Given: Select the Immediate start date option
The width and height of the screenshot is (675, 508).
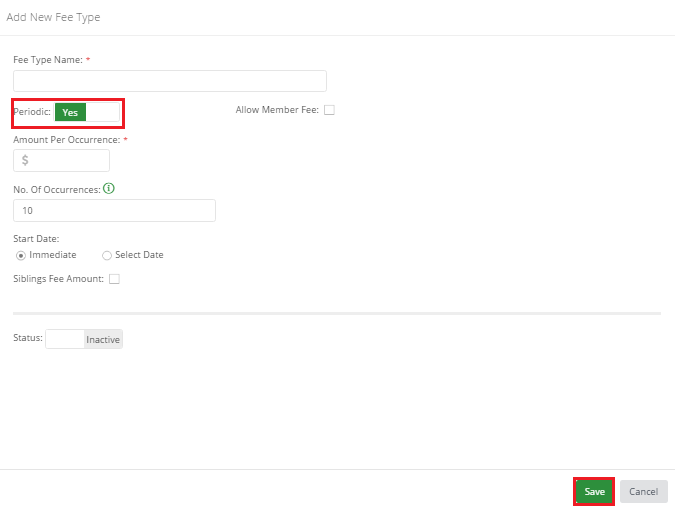Looking at the screenshot, I should point(21,256).
